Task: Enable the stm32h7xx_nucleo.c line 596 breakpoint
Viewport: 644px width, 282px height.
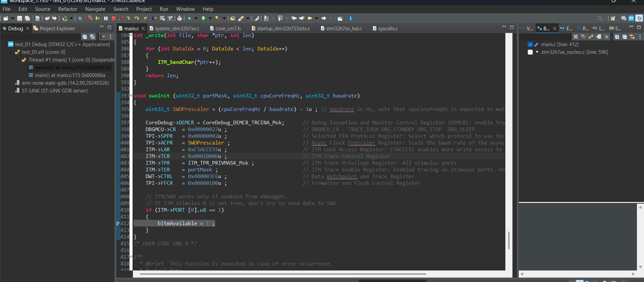Action: [531, 52]
